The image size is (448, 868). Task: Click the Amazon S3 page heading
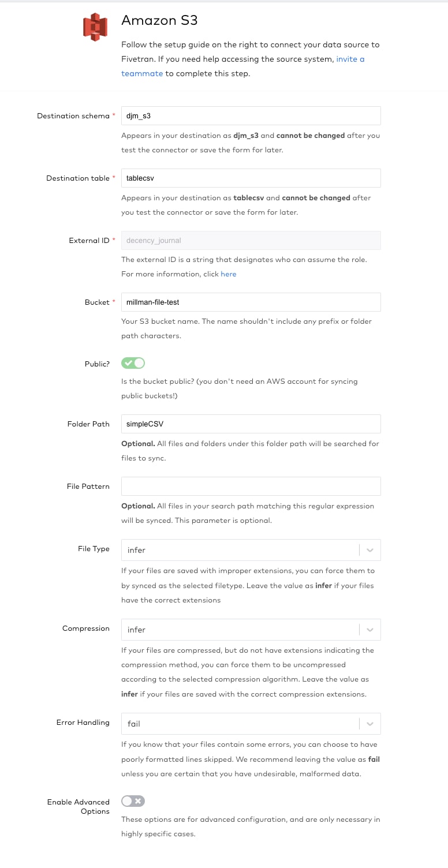point(159,20)
